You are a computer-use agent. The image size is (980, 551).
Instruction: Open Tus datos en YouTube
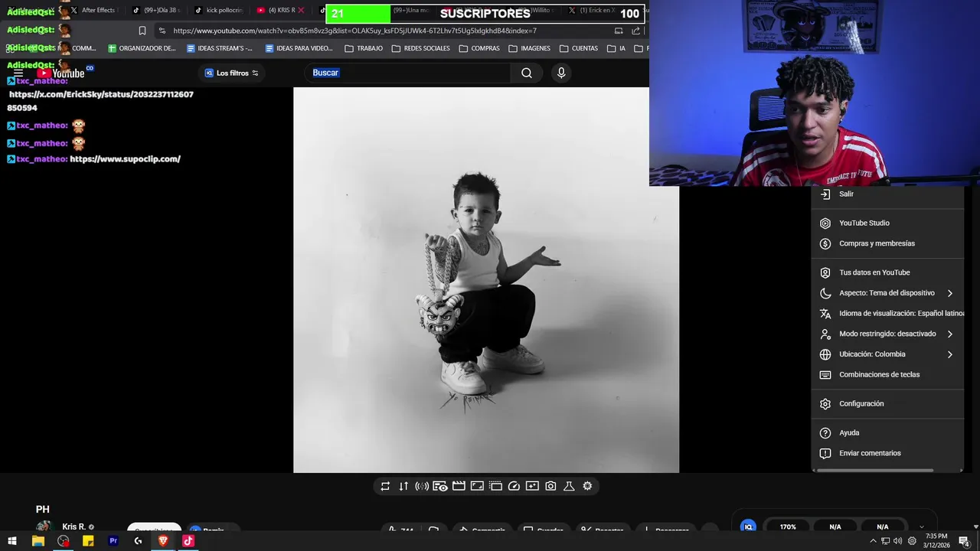(888, 273)
